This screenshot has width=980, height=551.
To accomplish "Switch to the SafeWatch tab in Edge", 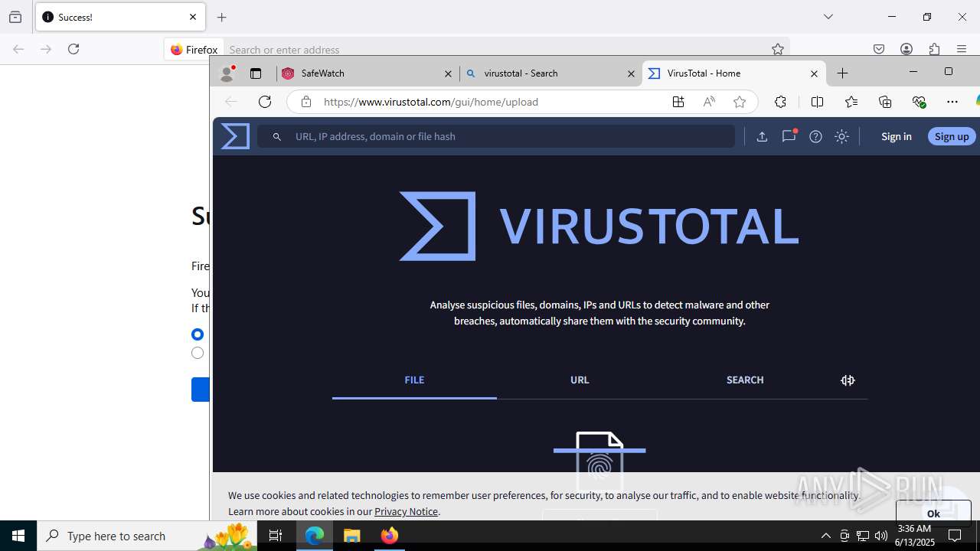I will 368,73.
